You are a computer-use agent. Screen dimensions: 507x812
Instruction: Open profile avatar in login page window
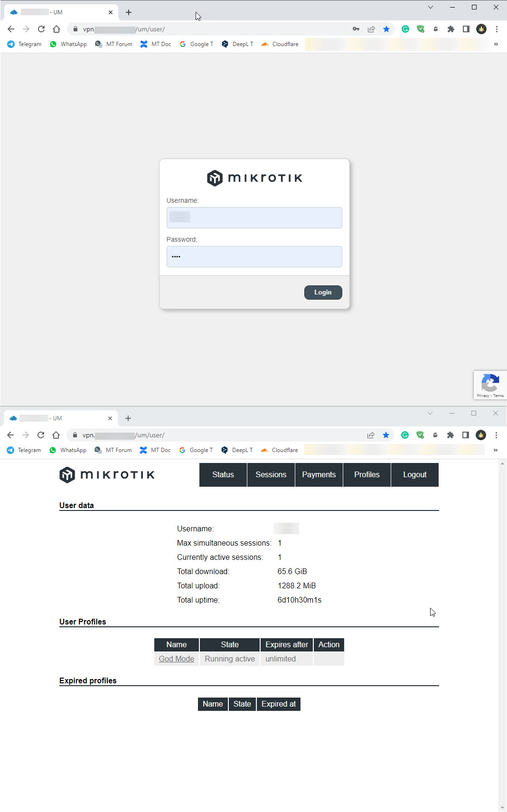[481, 29]
